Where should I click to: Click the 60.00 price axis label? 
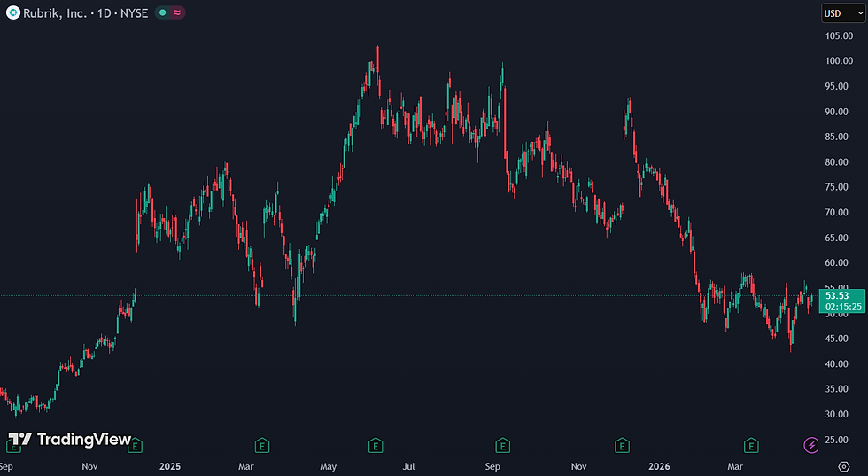click(836, 262)
